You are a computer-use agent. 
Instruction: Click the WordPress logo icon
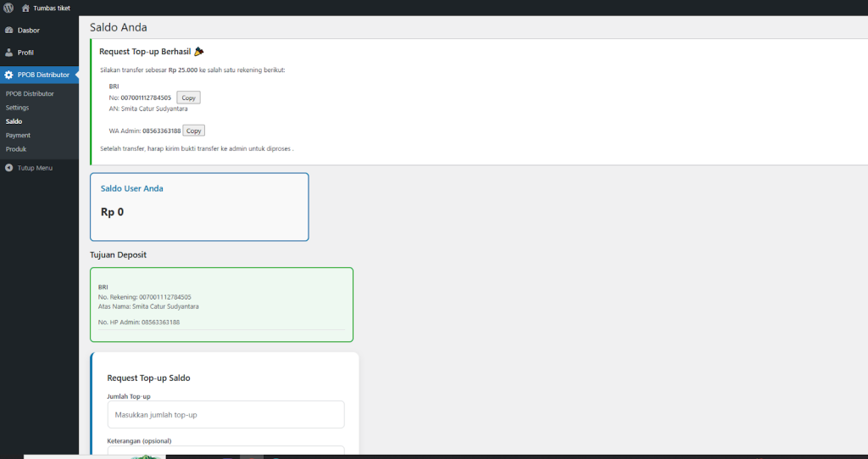[x=8, y=8]
